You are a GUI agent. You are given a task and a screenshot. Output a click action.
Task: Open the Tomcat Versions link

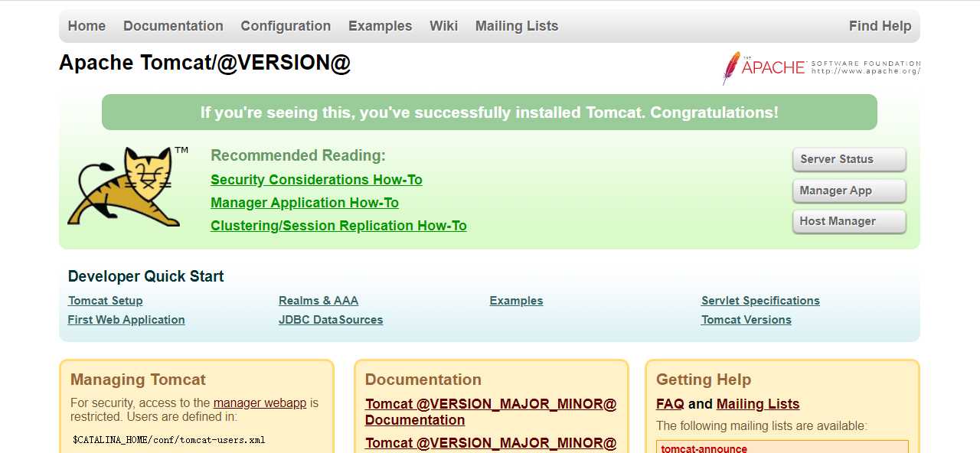point(746,320)
